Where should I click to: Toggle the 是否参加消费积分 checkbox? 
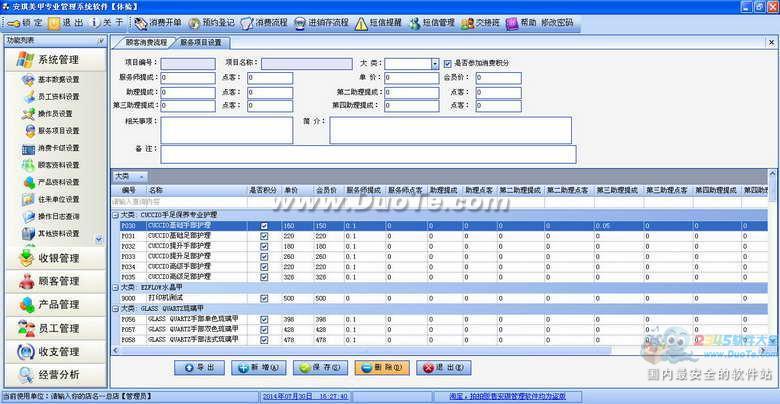pyautogui.click(x=447, y=63)
